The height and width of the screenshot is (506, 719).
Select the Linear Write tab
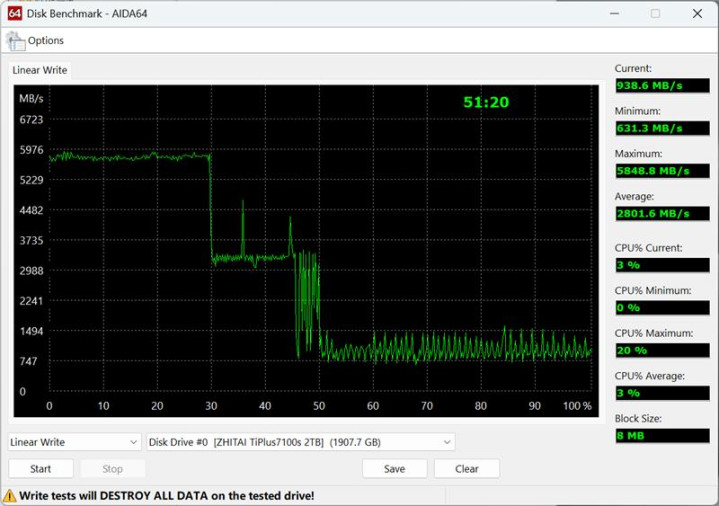[x=39, y=70]
